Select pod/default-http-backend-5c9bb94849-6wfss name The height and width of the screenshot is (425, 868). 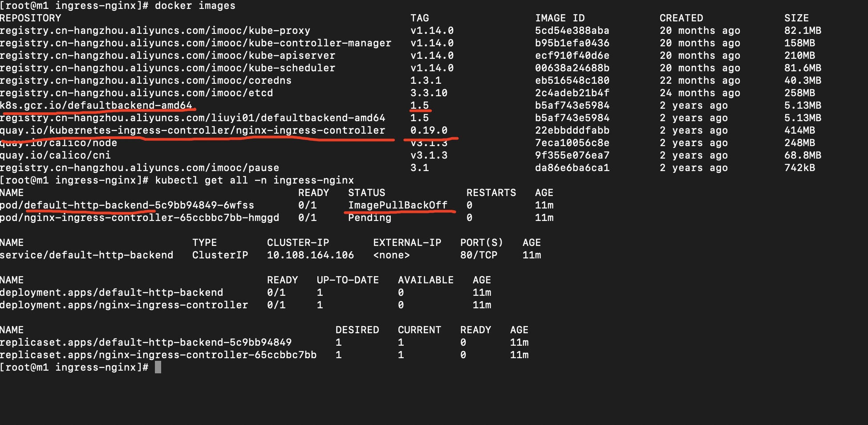pyautogui.click(x=127, y=205)
